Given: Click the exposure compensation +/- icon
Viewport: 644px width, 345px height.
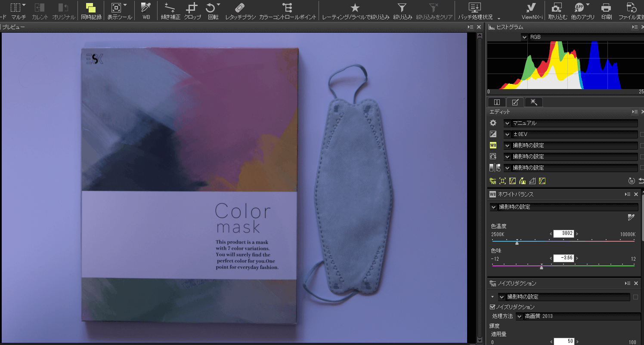Looking at the screenshot, I should pyautogui.click(x=493, y=134).
